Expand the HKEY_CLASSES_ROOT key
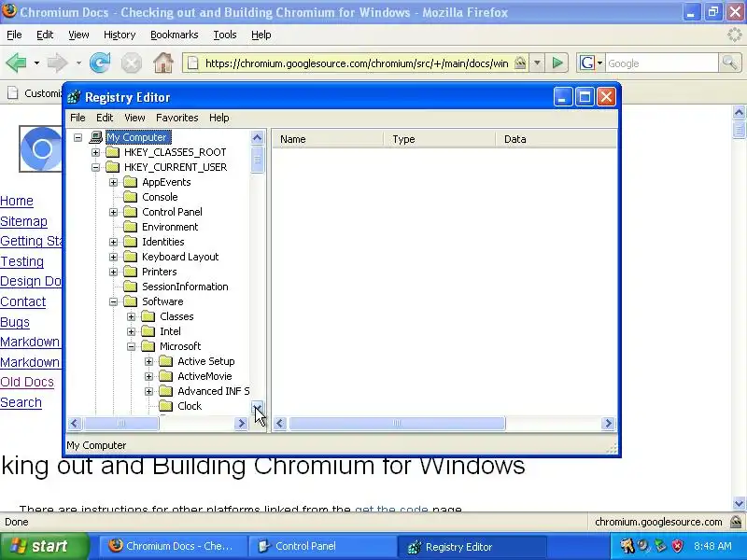 [x=96, y=152]
